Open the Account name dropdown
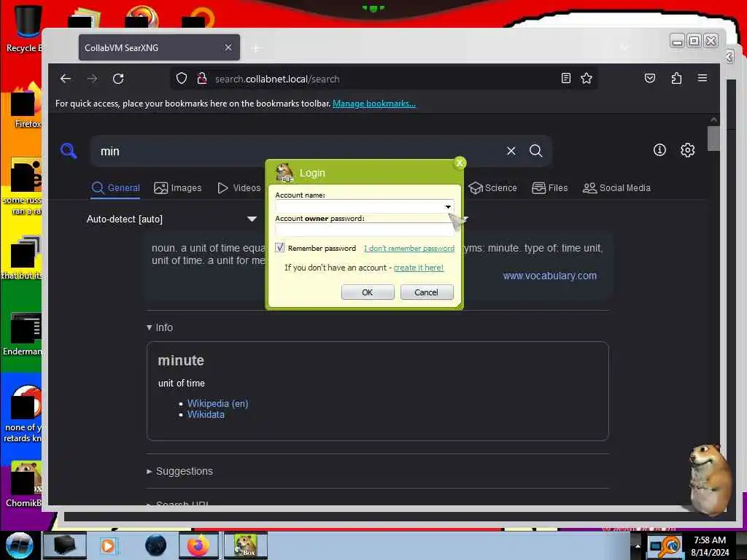Viewport: 747px width, 560px height. pyautogui.click(x=448, y=206)
